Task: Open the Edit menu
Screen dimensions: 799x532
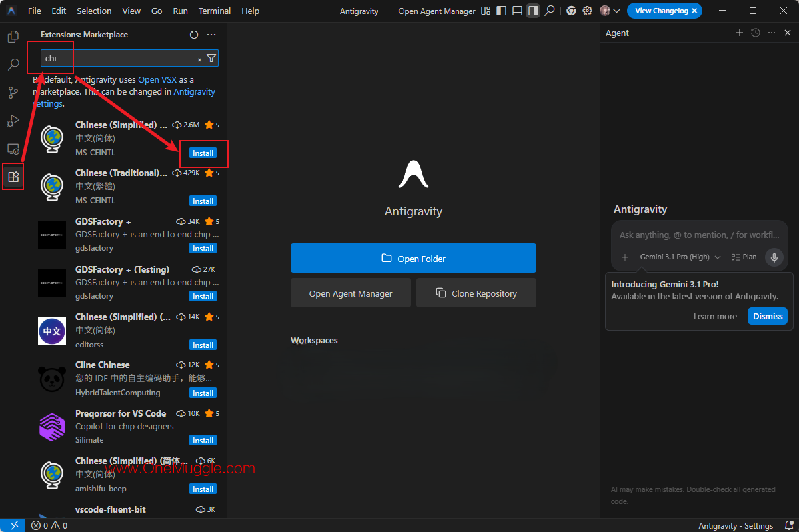Action: click(x=59, y=11)
